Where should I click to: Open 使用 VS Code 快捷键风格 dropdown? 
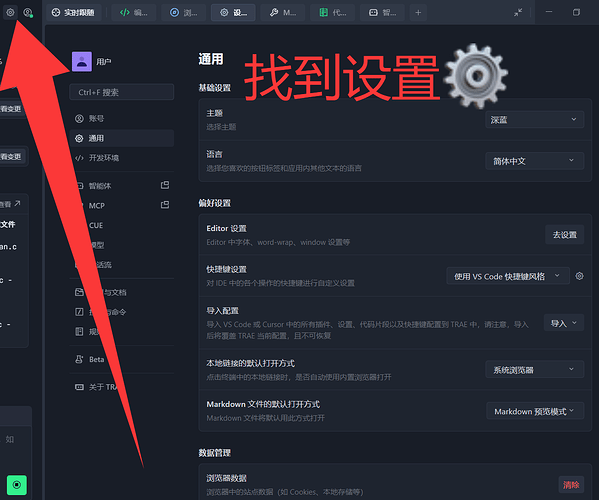pos(508,276)
